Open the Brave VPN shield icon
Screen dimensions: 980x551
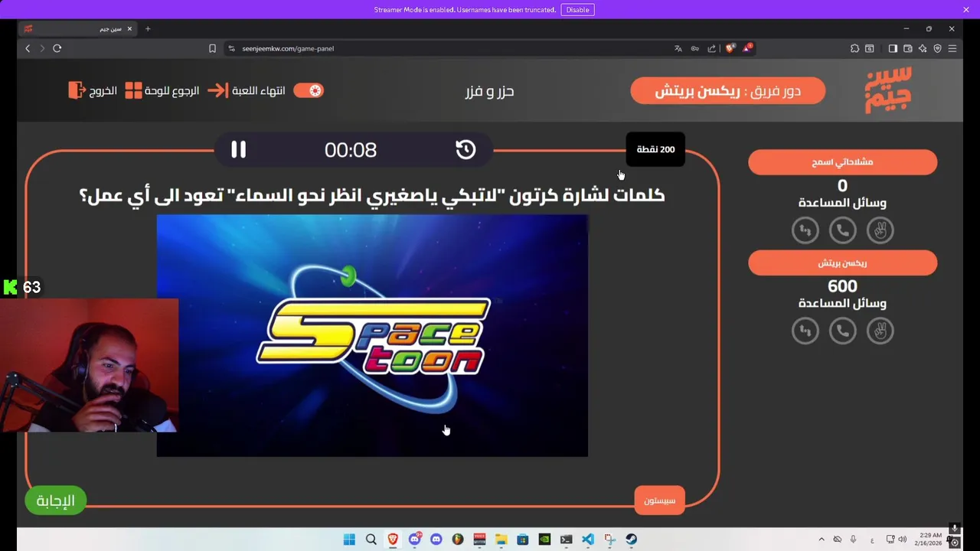click(937, 48)
